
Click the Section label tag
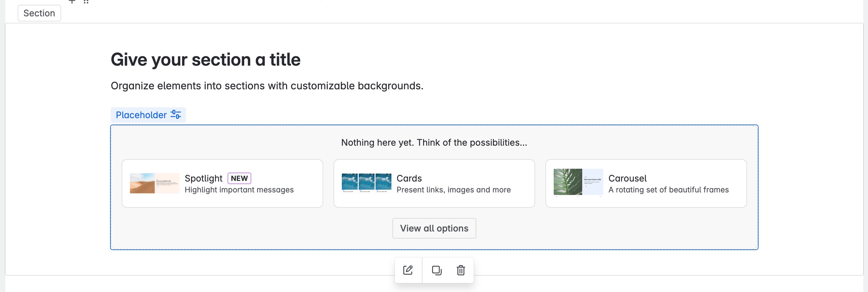click(x=39, y=13)
